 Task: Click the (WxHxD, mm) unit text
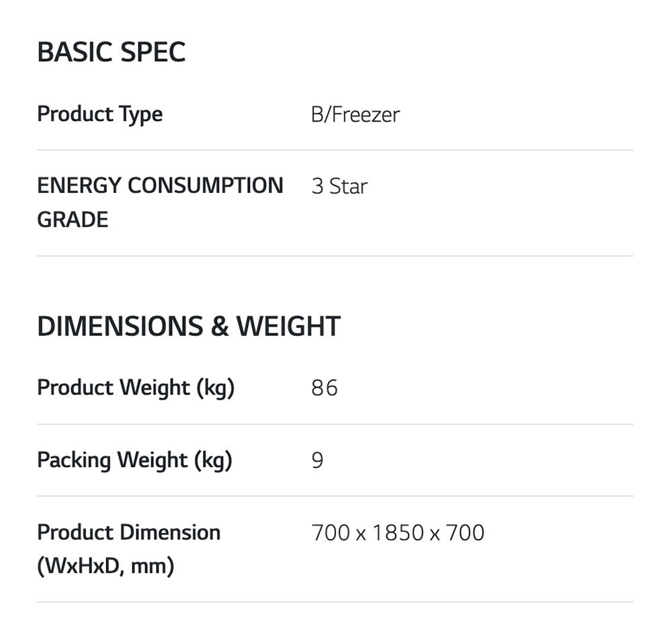coord(105,566)
